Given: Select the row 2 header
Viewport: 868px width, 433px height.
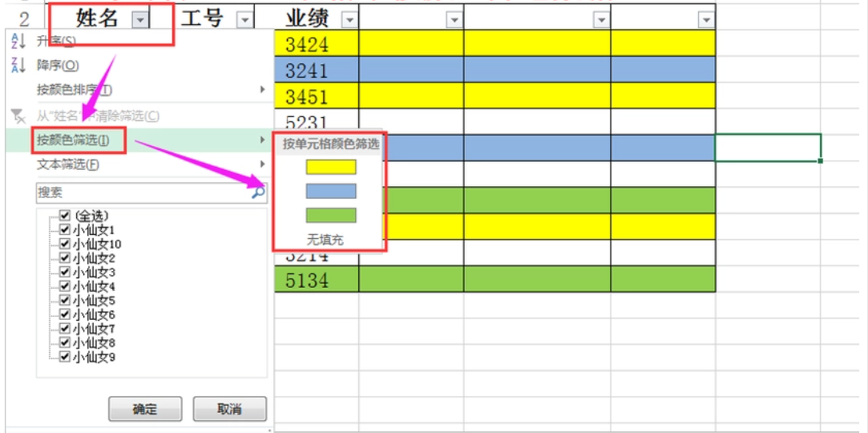Looking at the screenshot, I should tap(24, 19).
